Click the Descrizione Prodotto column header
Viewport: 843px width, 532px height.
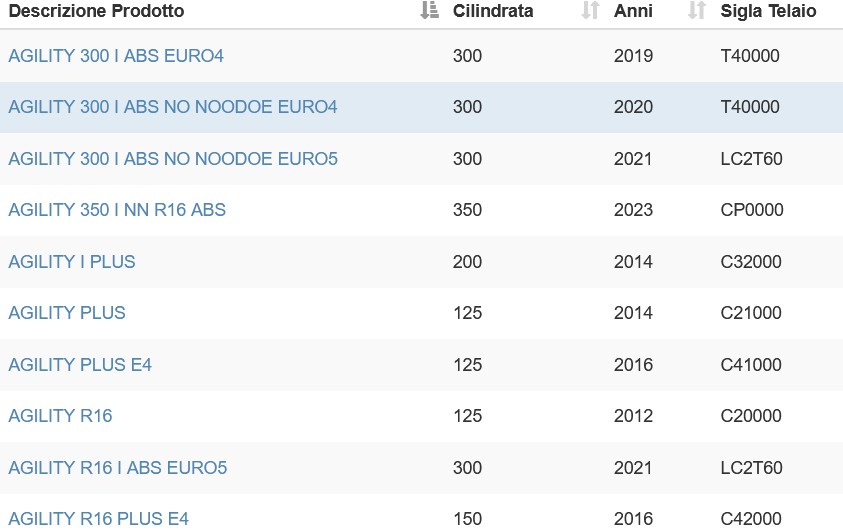[x=96, y=11]
